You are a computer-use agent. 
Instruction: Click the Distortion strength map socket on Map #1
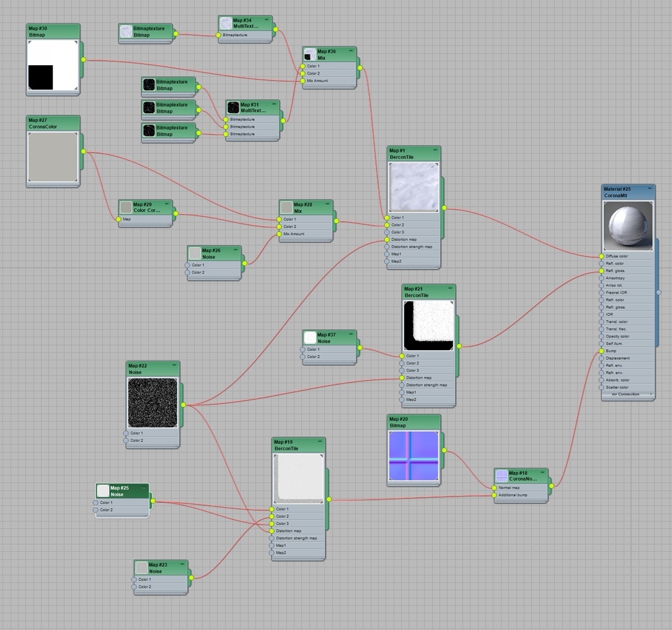point(387,247)
